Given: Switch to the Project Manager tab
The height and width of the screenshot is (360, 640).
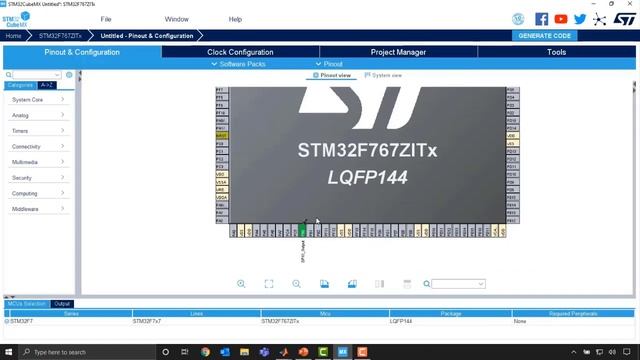Looking at the screenshot, I should 398,52.
